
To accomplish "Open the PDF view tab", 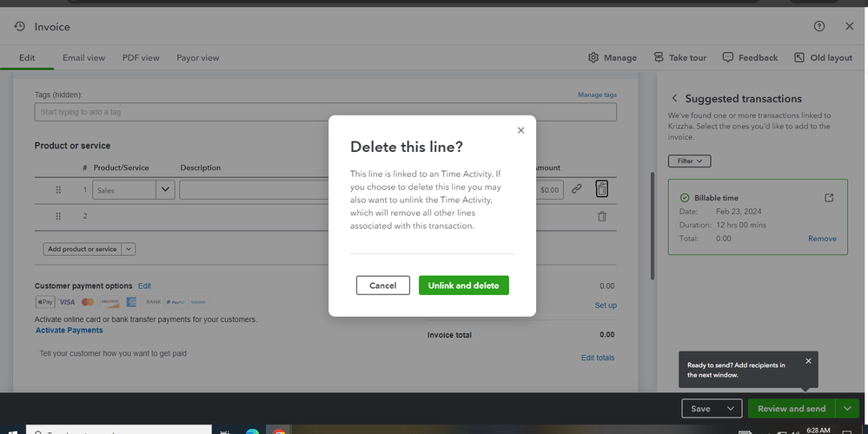I will (141, 57).
